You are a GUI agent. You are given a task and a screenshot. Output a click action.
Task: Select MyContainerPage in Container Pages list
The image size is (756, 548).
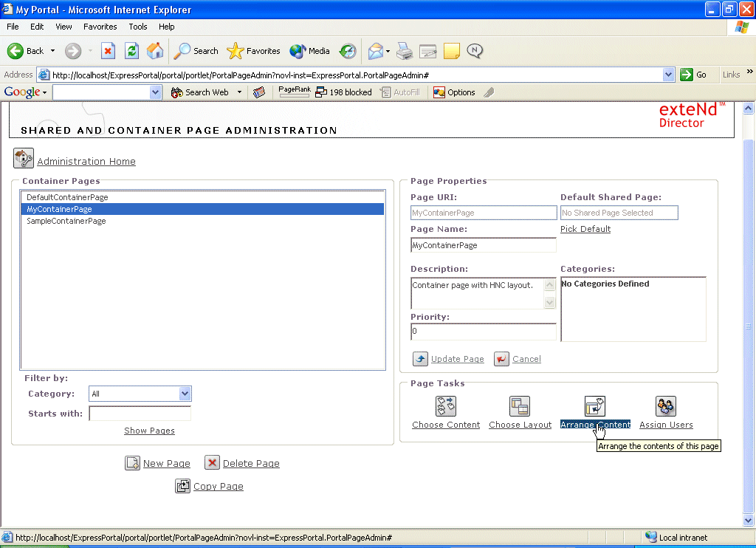pos(202,209)
